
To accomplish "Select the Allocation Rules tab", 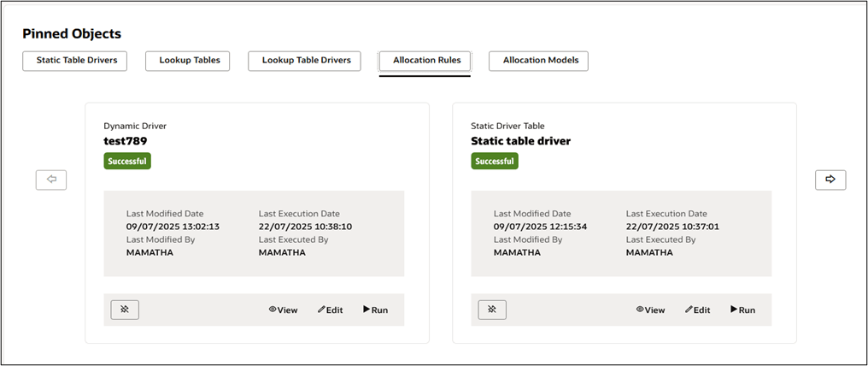I will coord(425,61).
